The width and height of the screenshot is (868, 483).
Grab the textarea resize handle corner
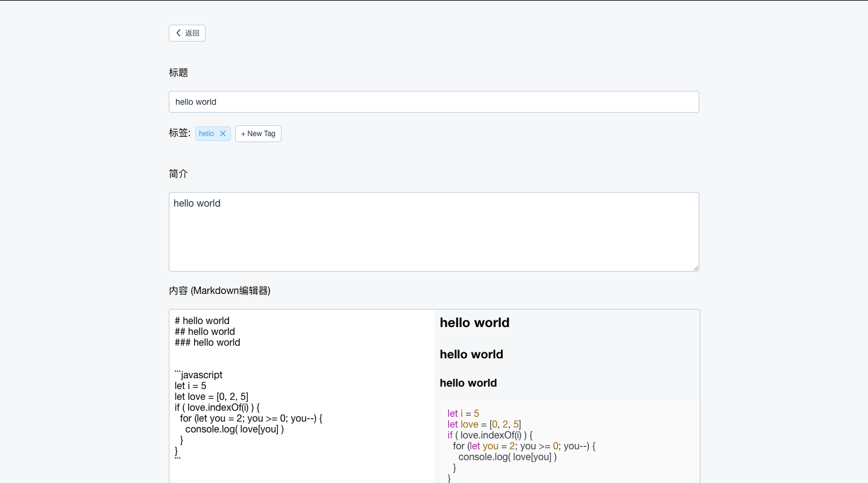point(696,268)
